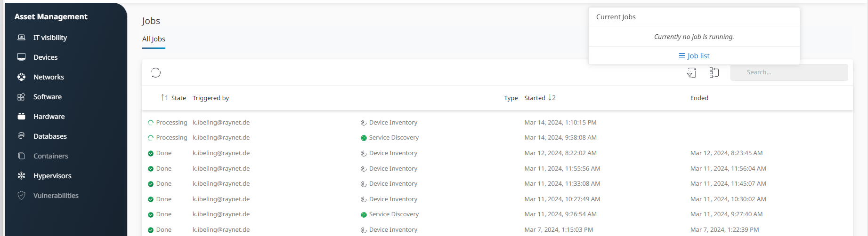868x236 pixels.
Task: Open the Networks section
Action: tap(49, 77)
